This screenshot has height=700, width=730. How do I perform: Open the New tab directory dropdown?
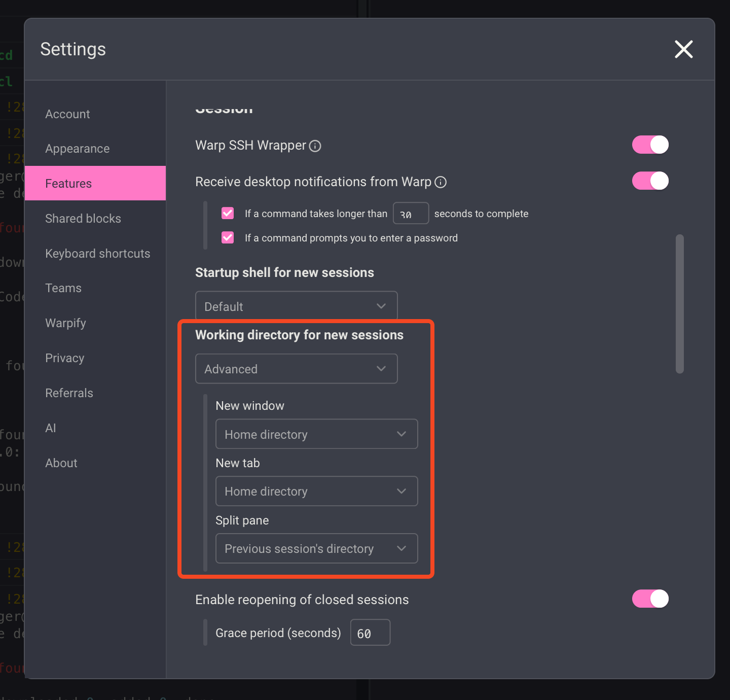coord(316,491)
